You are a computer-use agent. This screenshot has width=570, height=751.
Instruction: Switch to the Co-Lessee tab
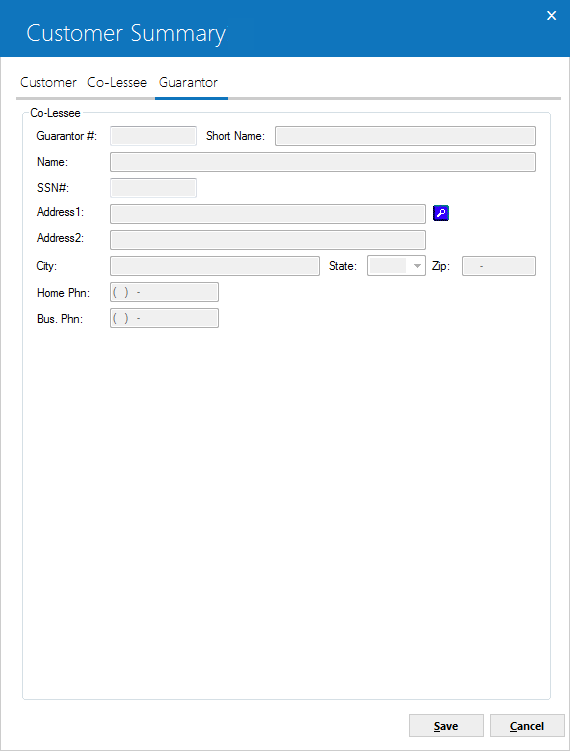coord(117,82)
